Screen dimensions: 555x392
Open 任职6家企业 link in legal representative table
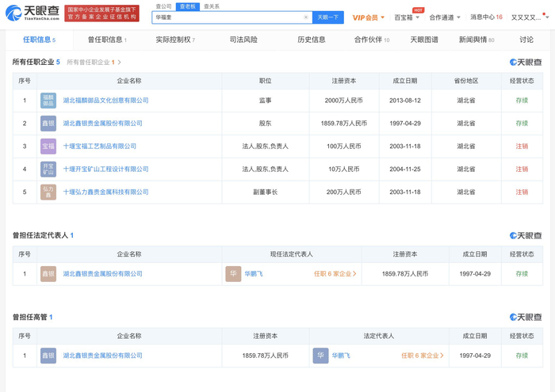(335, 274)
